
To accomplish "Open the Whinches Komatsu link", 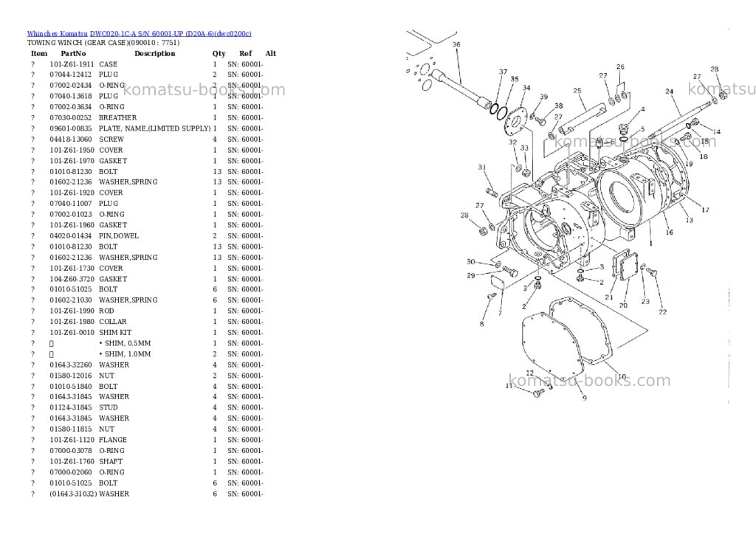I will pos(58,34).
